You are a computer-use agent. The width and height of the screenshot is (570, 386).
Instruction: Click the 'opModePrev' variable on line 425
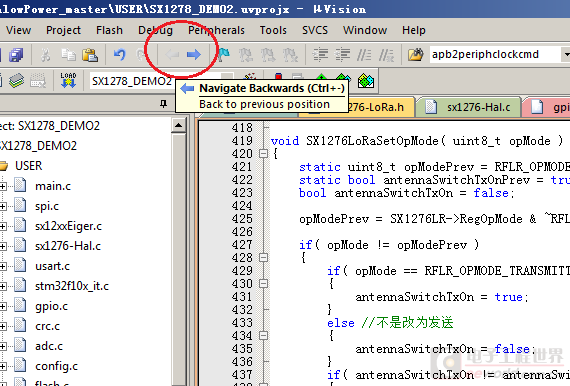click(334, 219)
